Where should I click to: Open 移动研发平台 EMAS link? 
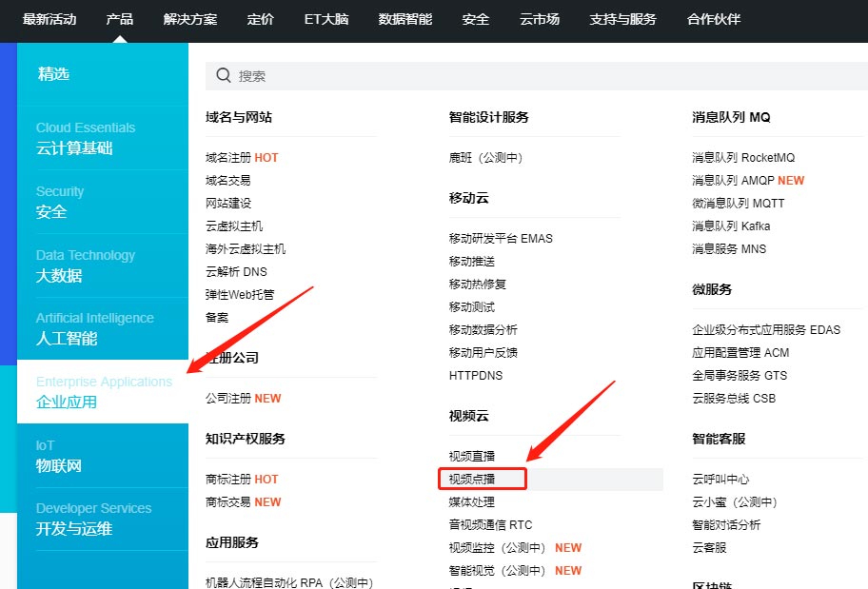tap(501, 238)
